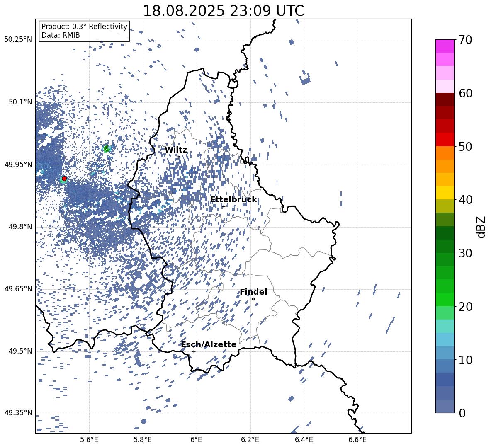Image resolution: width=491 pixels, height=448 pixels.
Task: Click the title text 18.08.2025 23:09 UTC
Action: [x=223, y=11]
